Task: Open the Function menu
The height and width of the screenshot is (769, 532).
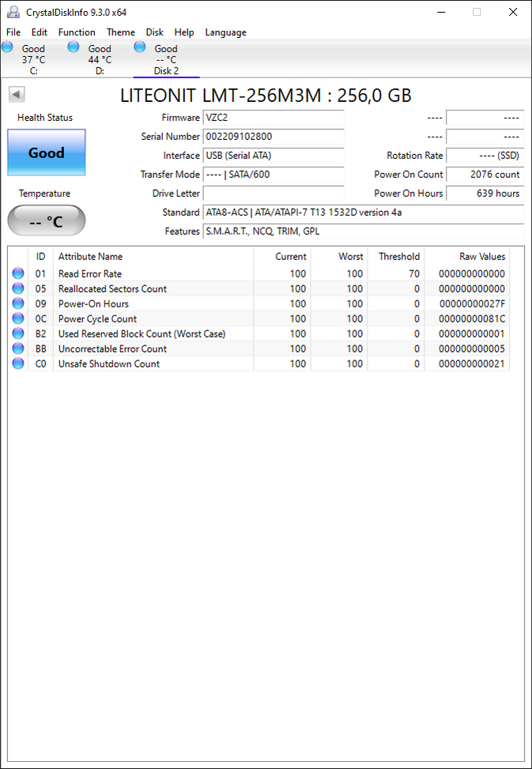Action: pos(77,32)
